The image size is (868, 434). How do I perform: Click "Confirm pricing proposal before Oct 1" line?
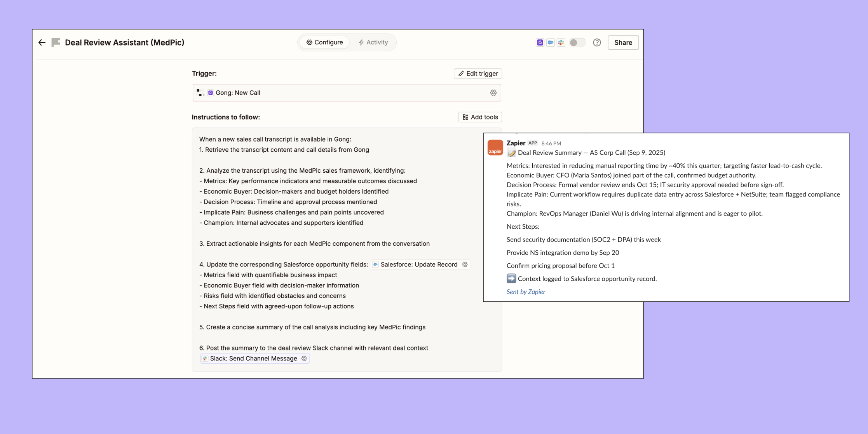click(561, 266)
